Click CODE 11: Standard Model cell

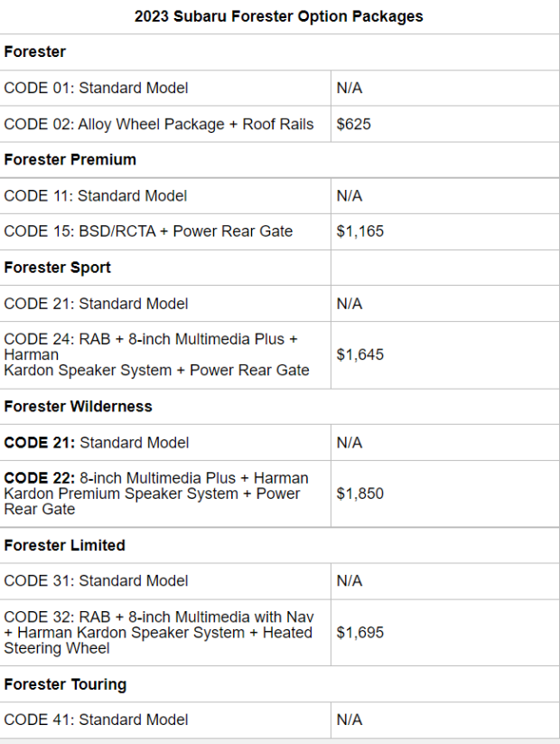pyautogui.click(x=165, y=196)
